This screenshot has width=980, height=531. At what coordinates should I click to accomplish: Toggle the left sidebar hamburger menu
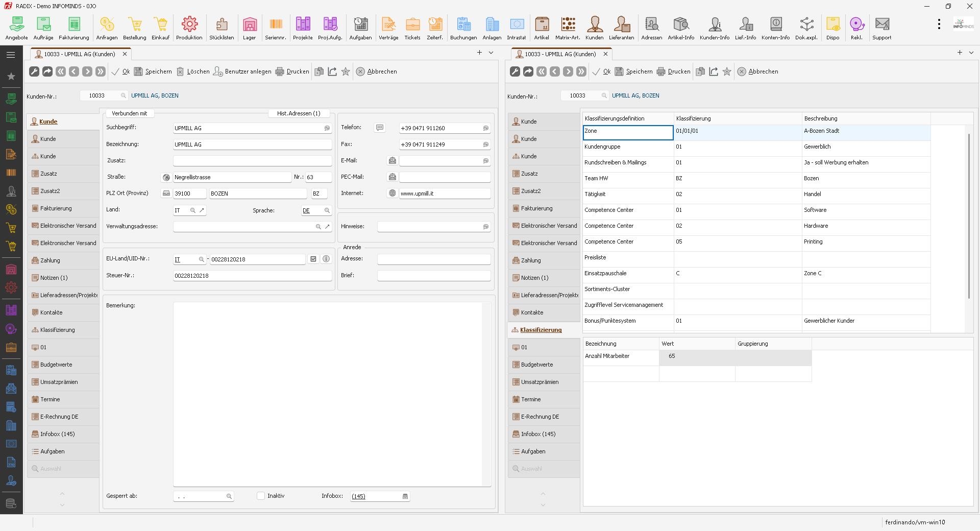(11, 55)
